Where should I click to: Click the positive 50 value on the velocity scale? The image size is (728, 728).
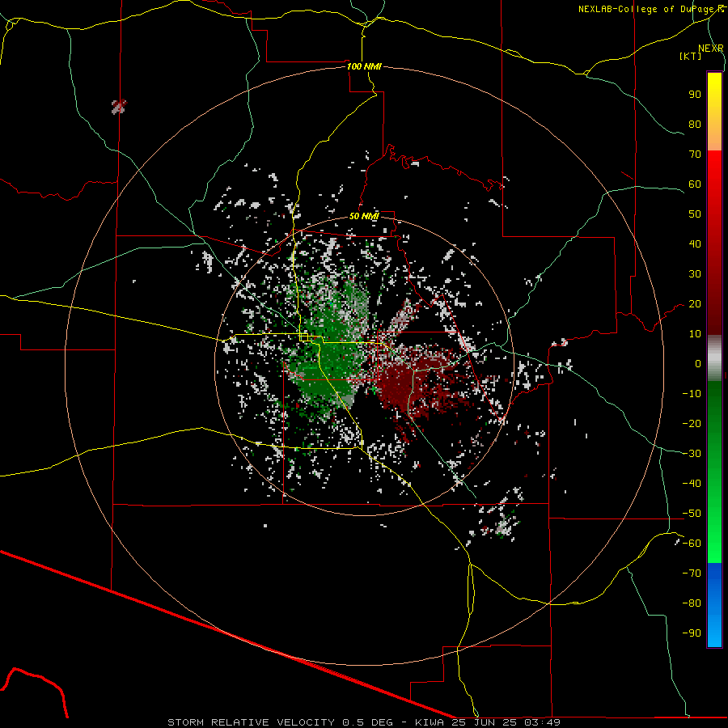(x=695, y=214)
